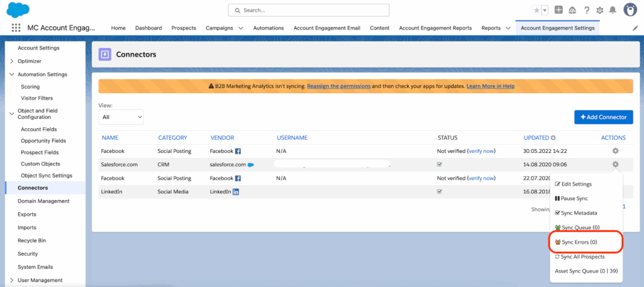Open Asset Sync Queue entry

click(x=586, y=271)
